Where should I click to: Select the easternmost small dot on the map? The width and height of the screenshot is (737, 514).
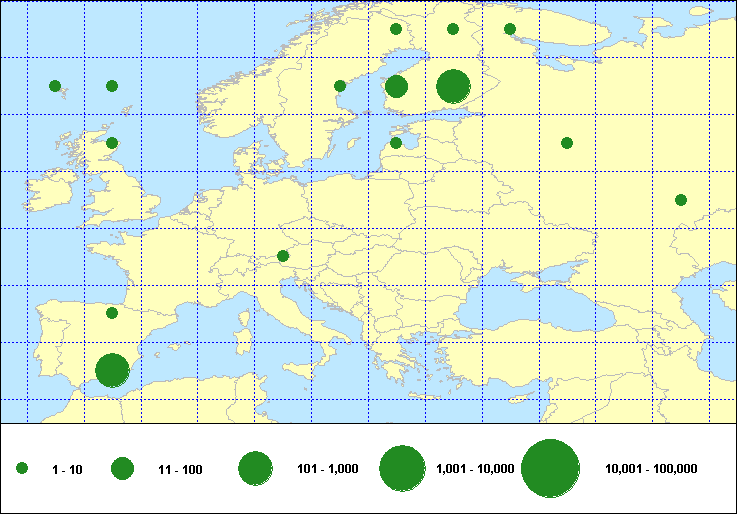click(x=681, y=200)
